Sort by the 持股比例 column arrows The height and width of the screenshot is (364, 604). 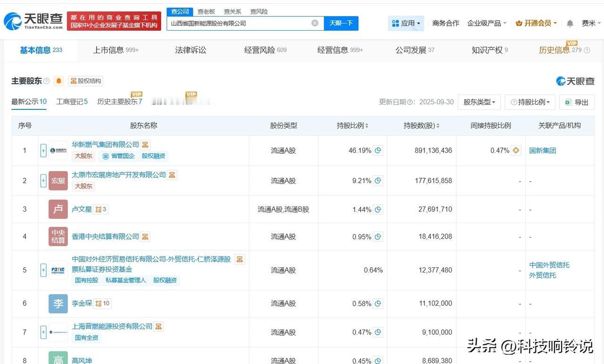click(367, 126)
